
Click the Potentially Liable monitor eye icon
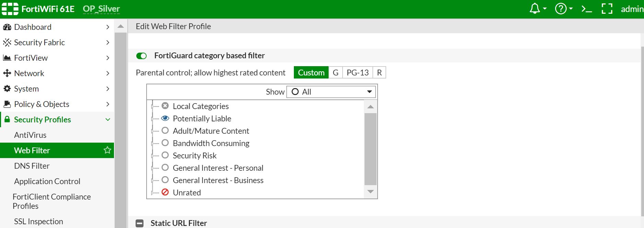[x=165, y=118]
